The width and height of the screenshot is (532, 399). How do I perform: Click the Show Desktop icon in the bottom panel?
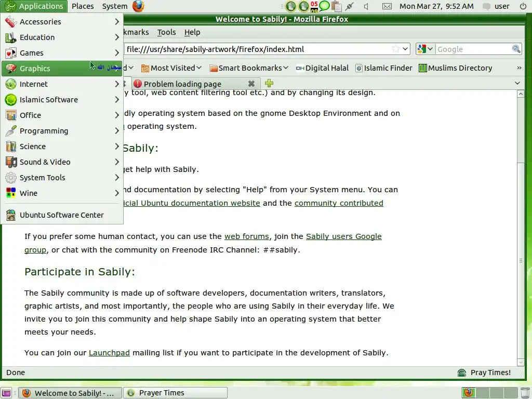(6, 393)
